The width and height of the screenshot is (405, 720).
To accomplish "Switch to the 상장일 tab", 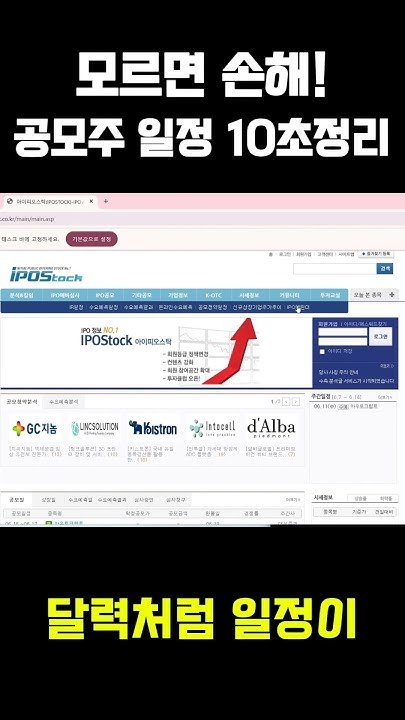I will coord(48,499).
